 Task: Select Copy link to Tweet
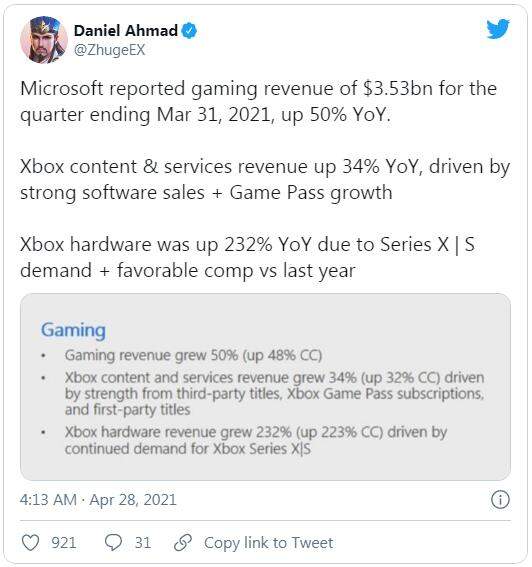pyautogui.click(x=269, y=543)
